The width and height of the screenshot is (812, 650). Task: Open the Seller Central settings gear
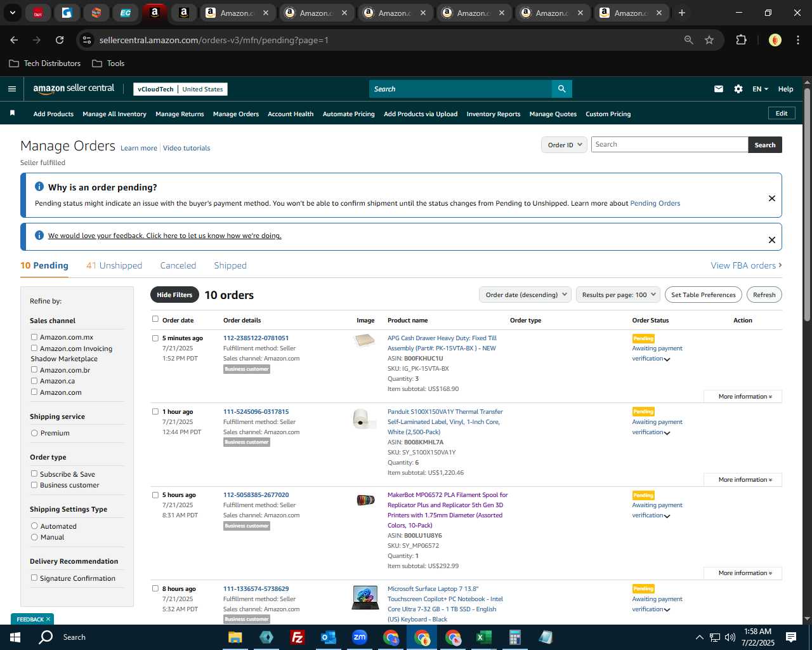pos(738,89)
